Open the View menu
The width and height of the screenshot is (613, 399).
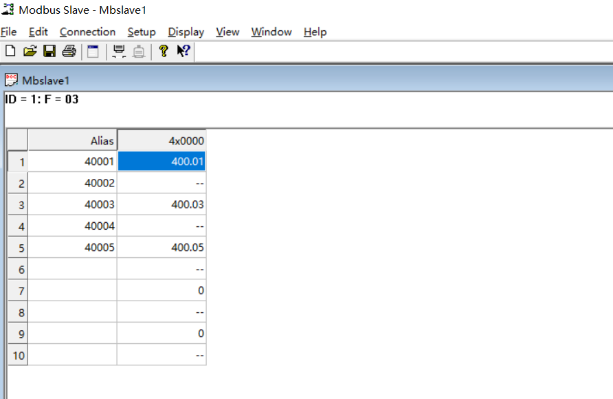228,32
